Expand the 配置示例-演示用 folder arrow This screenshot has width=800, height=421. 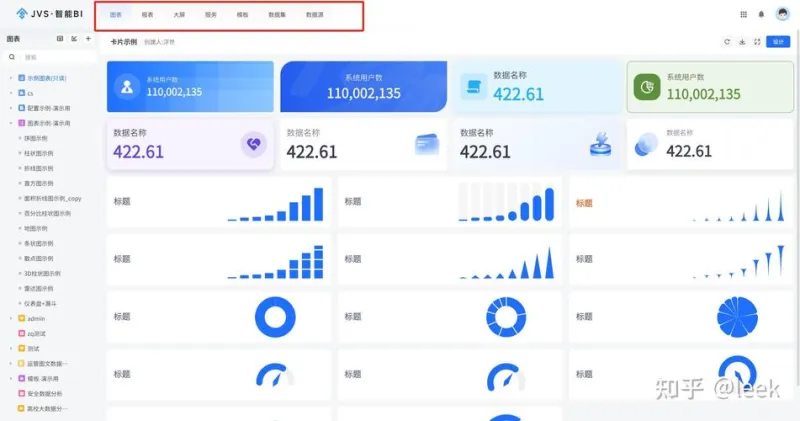click(11, 108)
